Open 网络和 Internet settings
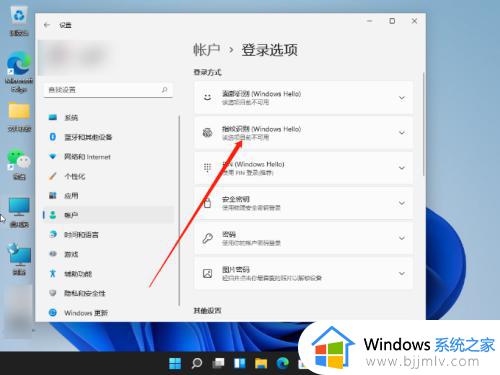 click(x=108, y=157)
